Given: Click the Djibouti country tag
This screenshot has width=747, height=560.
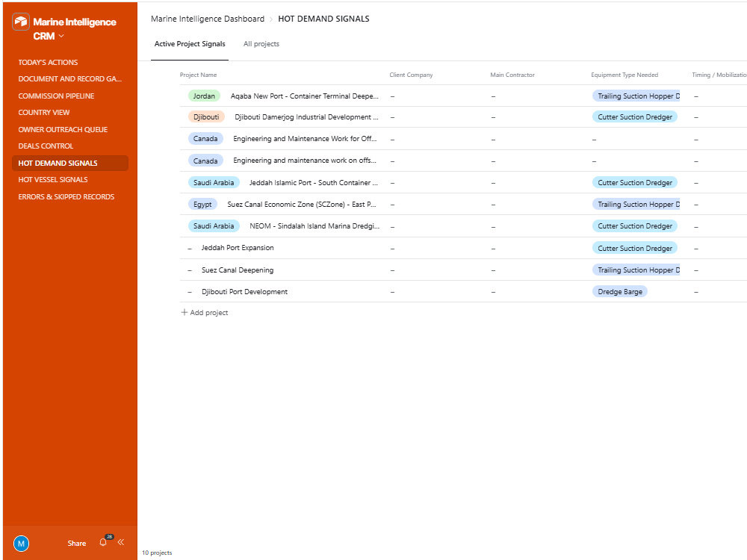Looking at the screenshot, I should 206,116.
